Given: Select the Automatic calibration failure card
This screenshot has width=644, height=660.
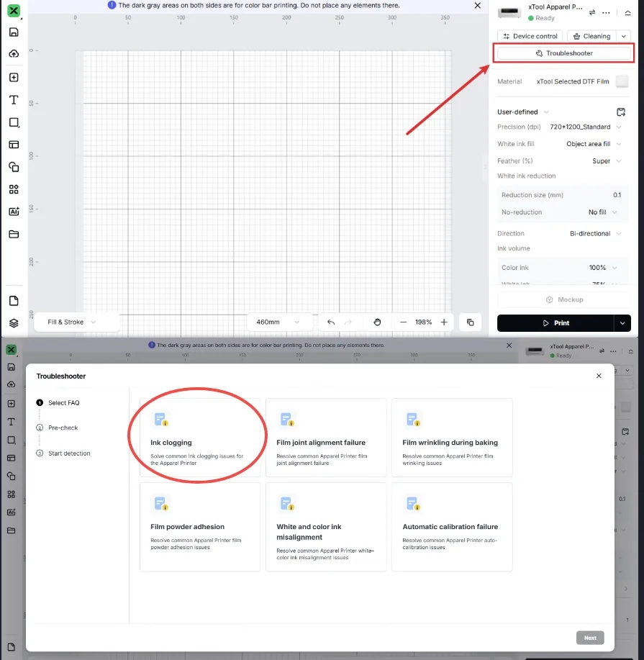Looking at the screenshot, I should pyautogui.click(x=452, y=527).
